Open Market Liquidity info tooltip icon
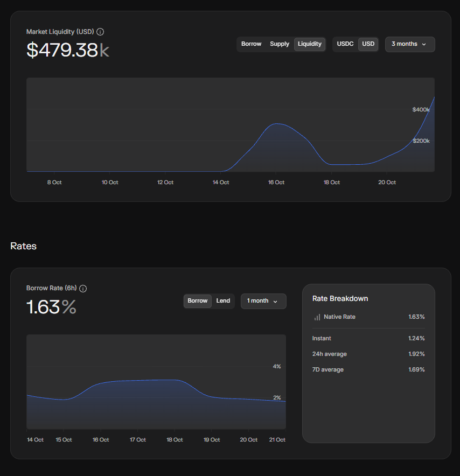Image resolution: width=460 pixels, height=476 pixels. click(100, 32)
